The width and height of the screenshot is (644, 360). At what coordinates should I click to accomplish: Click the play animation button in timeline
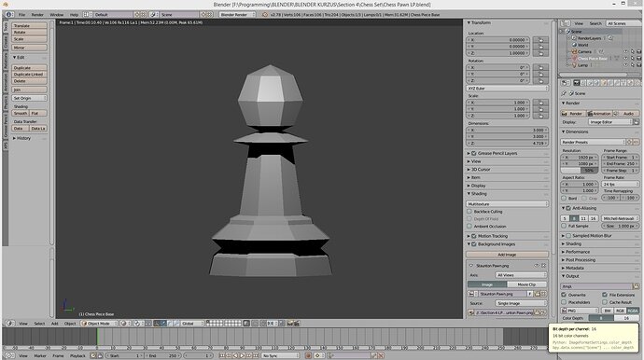coord(243,355)
